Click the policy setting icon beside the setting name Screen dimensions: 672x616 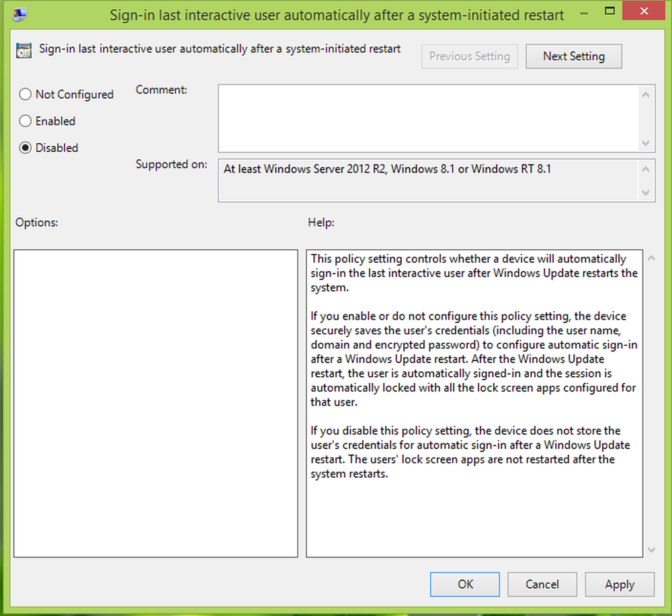24,50
